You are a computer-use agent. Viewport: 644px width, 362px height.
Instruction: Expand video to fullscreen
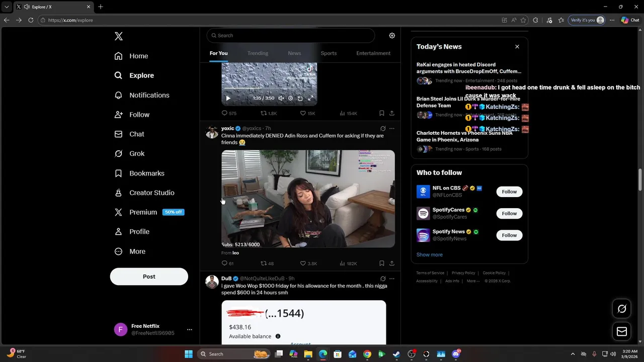coord(310,99)
